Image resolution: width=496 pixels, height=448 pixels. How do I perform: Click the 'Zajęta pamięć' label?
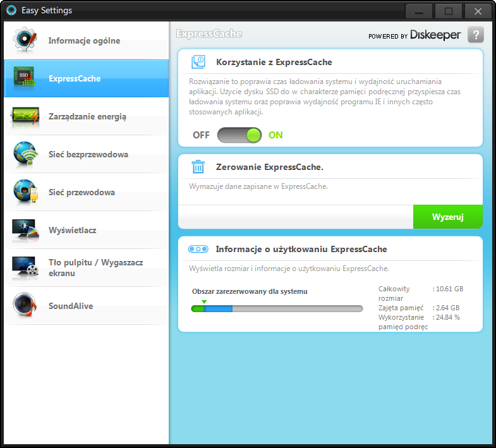pos(401,308)
